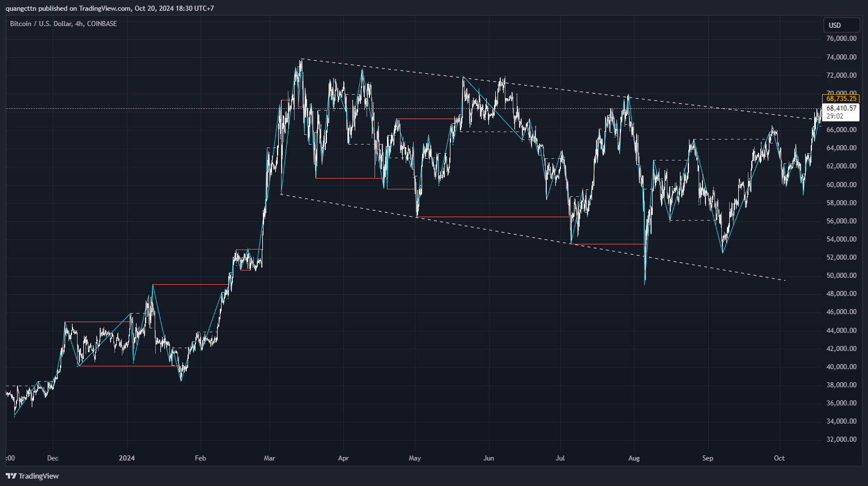Screen dimensions: 868x486
Task: Click the 68,410.57 current price label
Action: tap(841, 108)
